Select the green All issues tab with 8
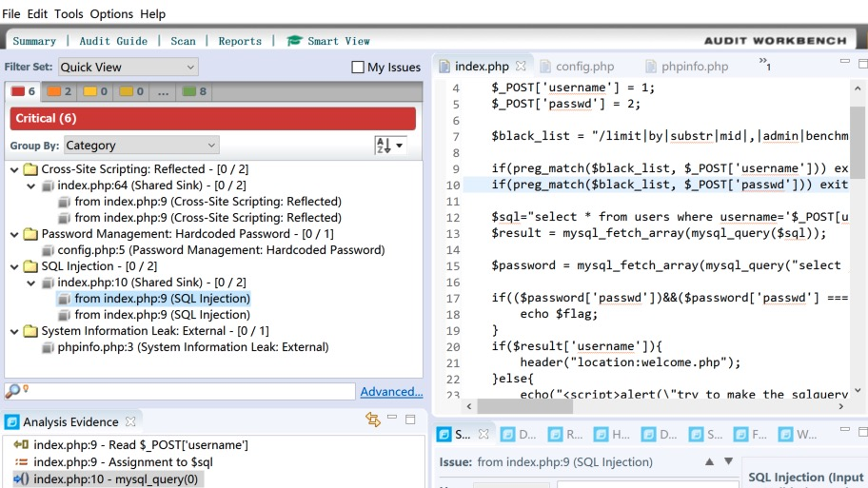This screenshot has width=868, height=488. click(194, 91)
